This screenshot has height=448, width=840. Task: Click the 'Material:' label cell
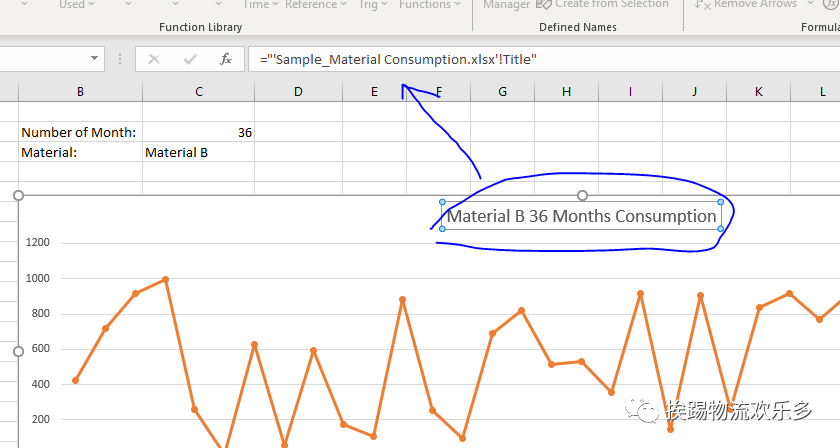80,153
